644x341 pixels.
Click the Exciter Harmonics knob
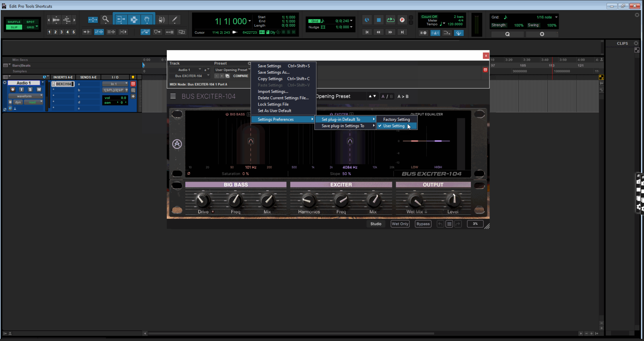(x=309, y=200)
